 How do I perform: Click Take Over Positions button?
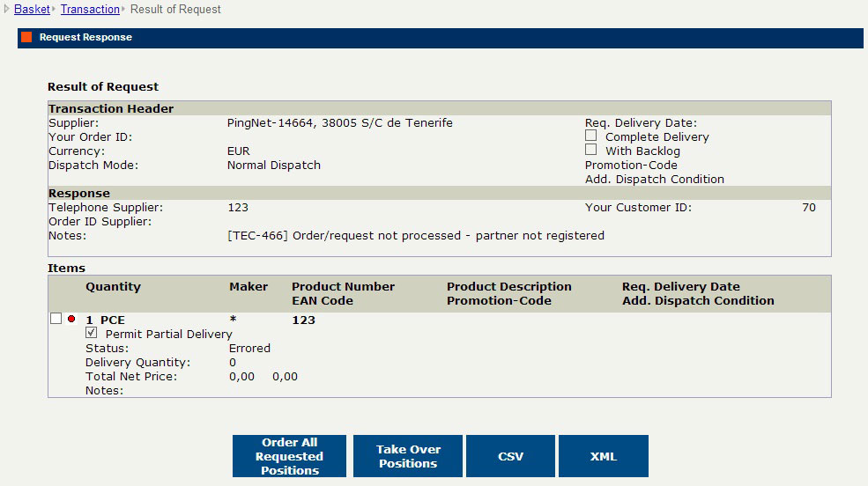tap(408, 456)
